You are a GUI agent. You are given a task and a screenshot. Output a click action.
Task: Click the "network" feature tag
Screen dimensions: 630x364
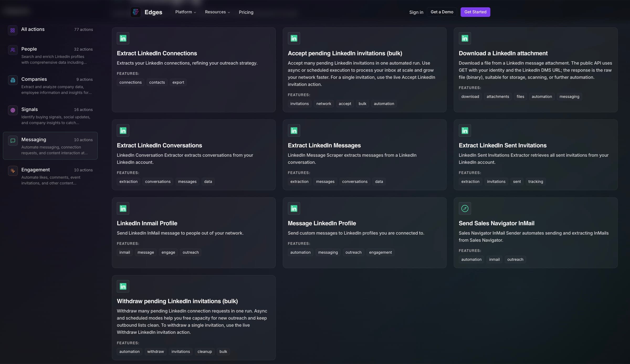click(x=324, y=104)
